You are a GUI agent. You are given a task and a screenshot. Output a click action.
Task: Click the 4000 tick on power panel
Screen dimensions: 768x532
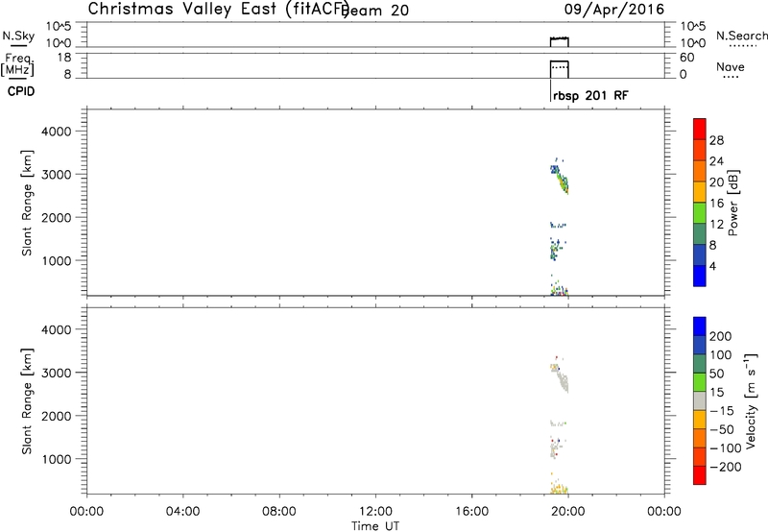click(x=56, y=132)
